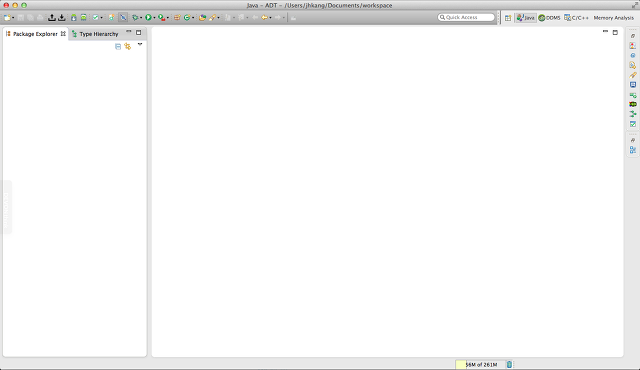This screenshot has height=370, width=640.
Task: Expand the Debug dropdown arrow
Action: tap(141, 18)
